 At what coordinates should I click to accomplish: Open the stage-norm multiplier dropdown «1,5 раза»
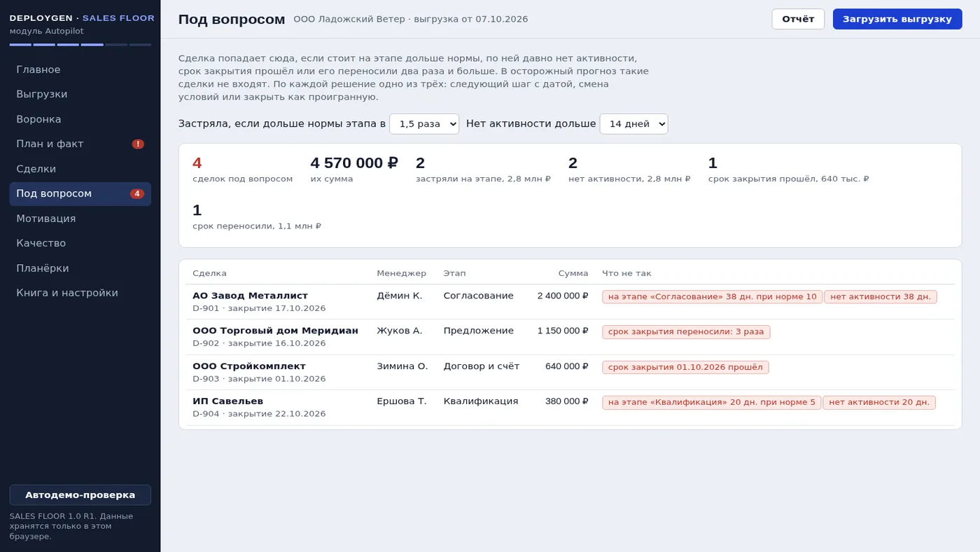[424, 124]
